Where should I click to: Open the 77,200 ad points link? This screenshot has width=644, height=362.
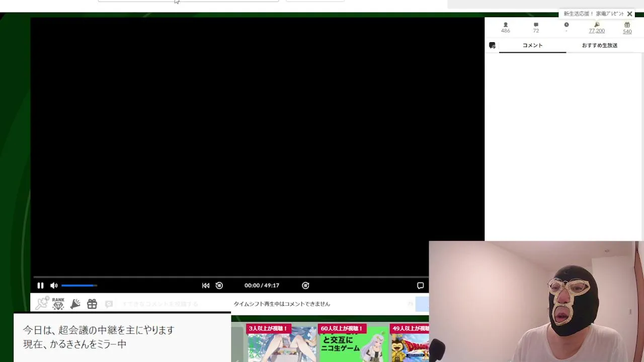click(x=597, y=31)
